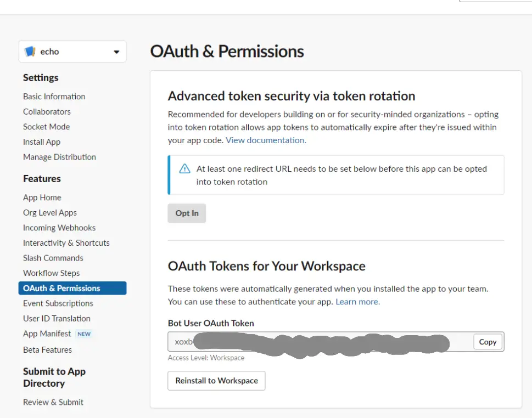Click the 'Access Level: Workspace' text
Image resolution: width=532 pixels, height=418 pixels.
tap(206, 358)
